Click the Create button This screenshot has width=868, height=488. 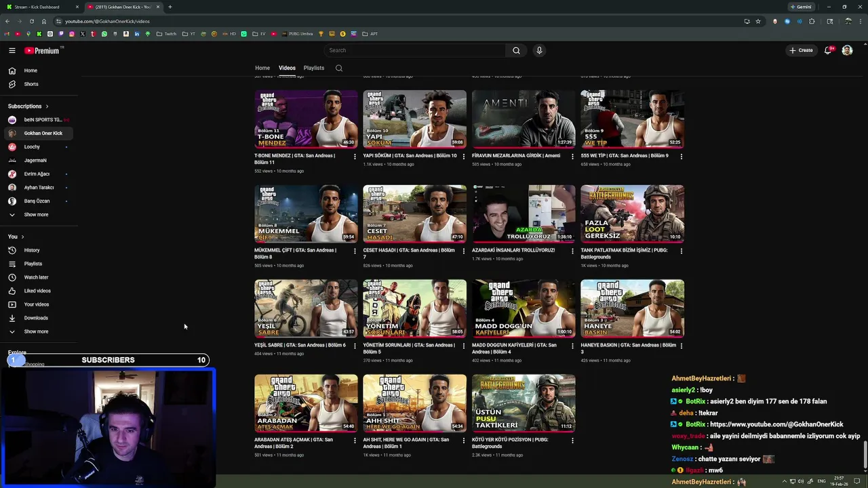pos(801,50)
